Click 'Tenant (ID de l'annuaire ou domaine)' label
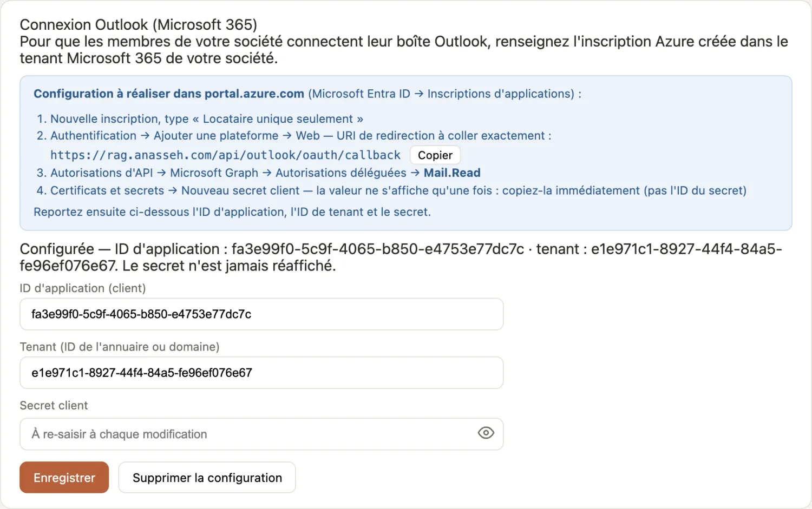 coord(120,347)
